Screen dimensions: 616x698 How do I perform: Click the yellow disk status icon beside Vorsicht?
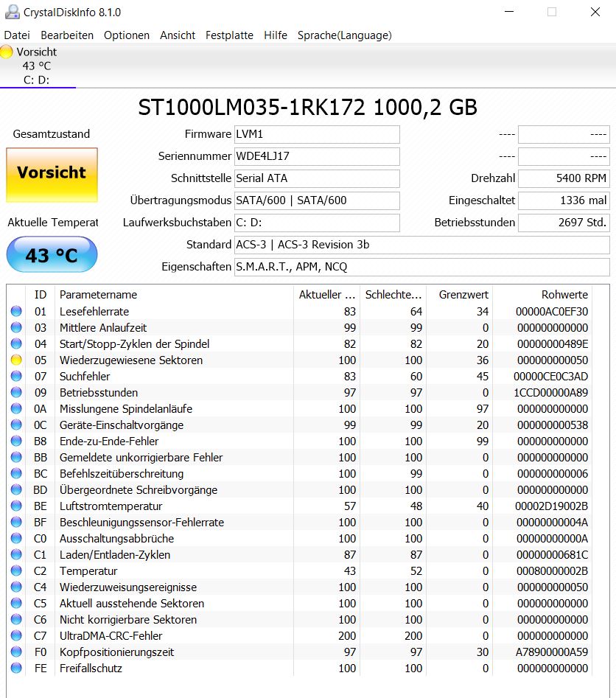tap(6, 52)
